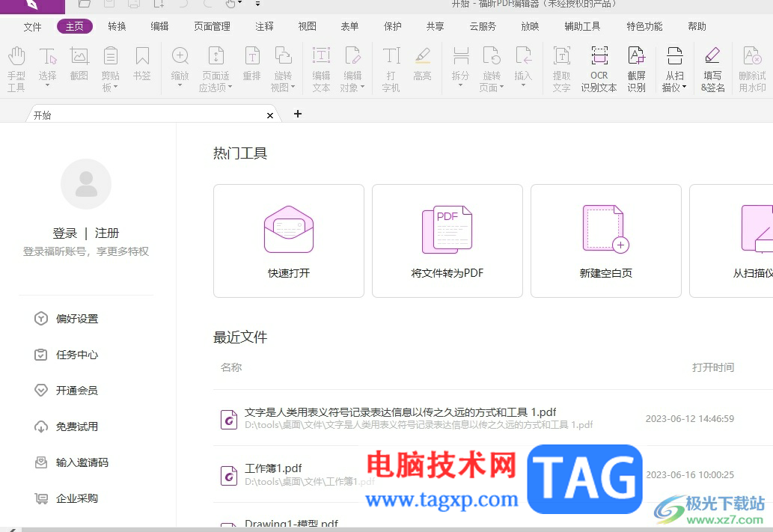Click the Register (注册) link

(107, 233)
